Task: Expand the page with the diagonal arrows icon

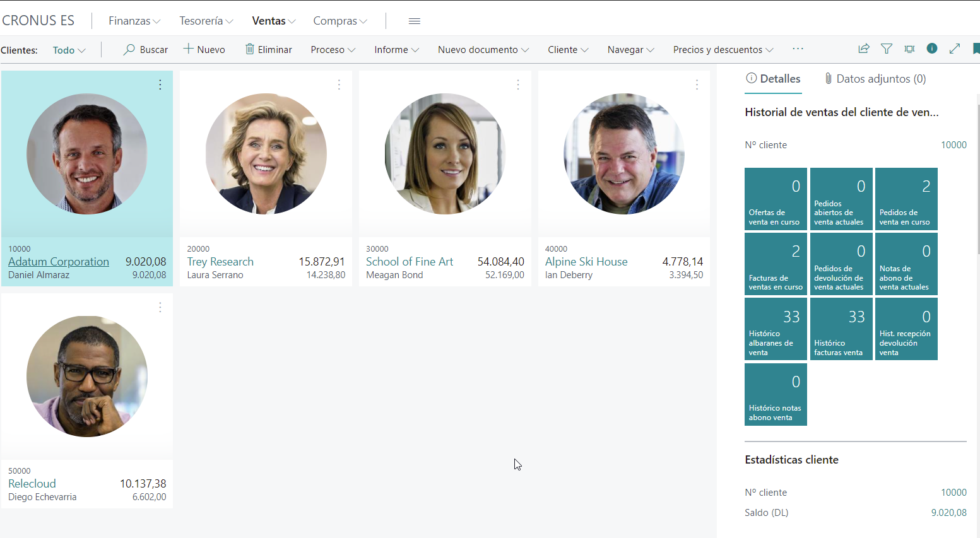Action: point(955,49)
